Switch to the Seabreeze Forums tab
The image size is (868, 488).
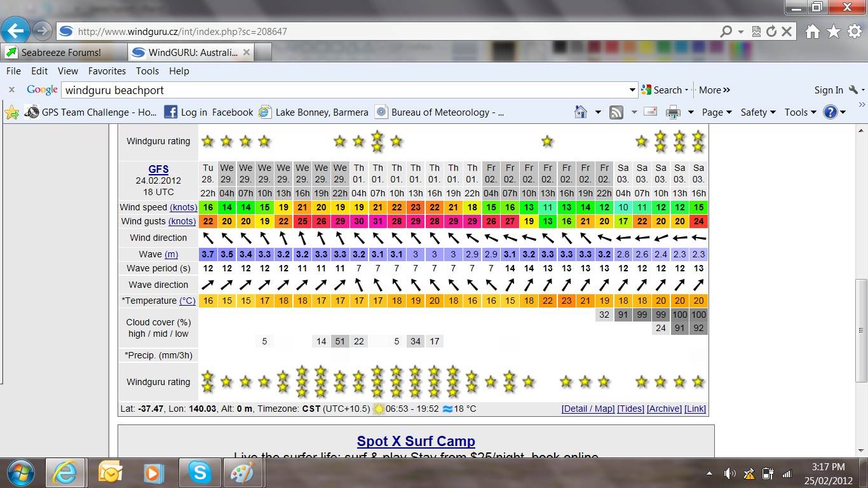pos(61,52)
